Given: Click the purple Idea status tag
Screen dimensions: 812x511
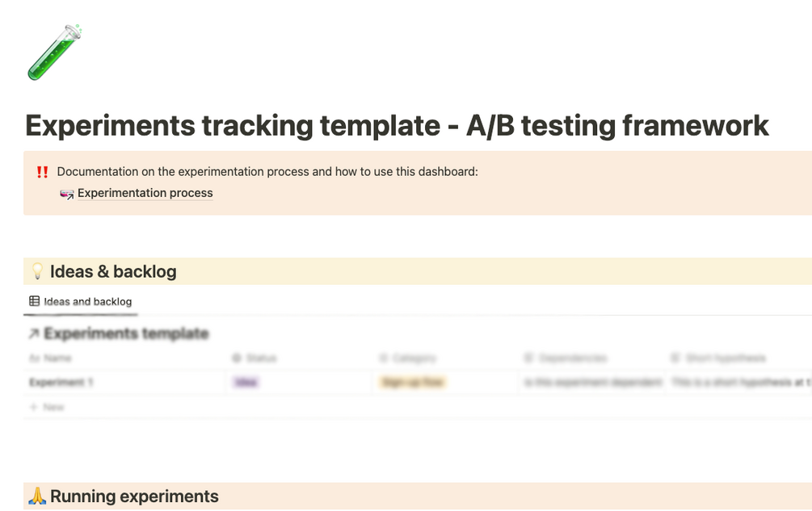Looking at the screenshot, I should pos(246,382).
